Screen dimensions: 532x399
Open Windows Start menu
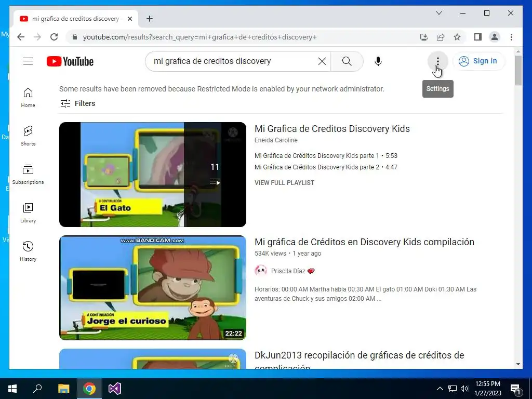[x=12, y=389]
